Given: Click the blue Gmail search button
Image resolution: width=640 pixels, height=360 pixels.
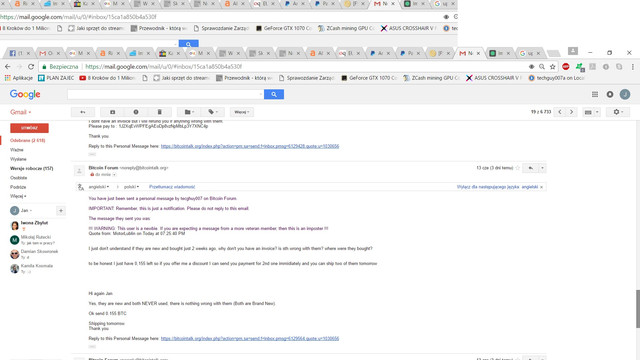Looking at the screenshot, I should click(x=274, y=94).
